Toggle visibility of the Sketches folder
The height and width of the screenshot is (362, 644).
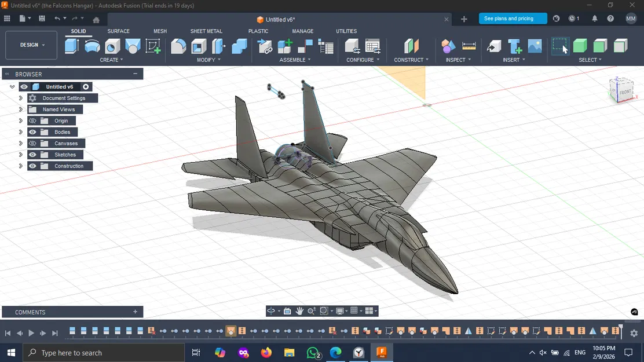(32, 154)
